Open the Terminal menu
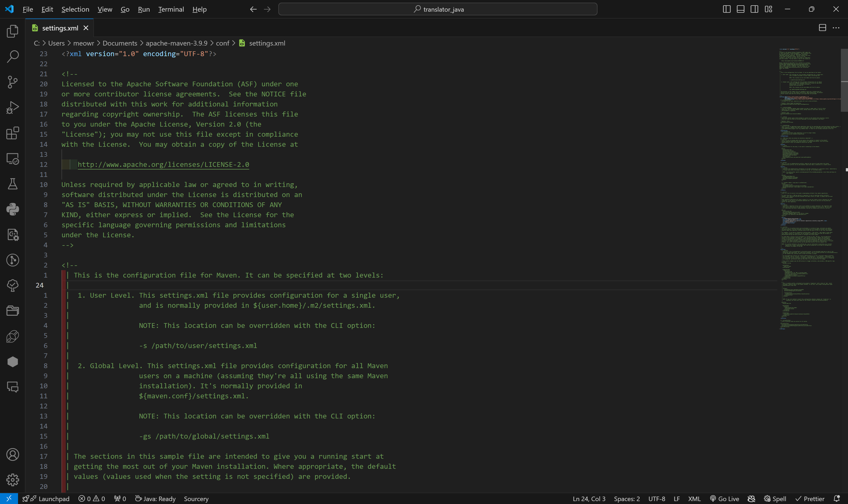Screen dimensions: 848x504 click(x=171, y=9)
